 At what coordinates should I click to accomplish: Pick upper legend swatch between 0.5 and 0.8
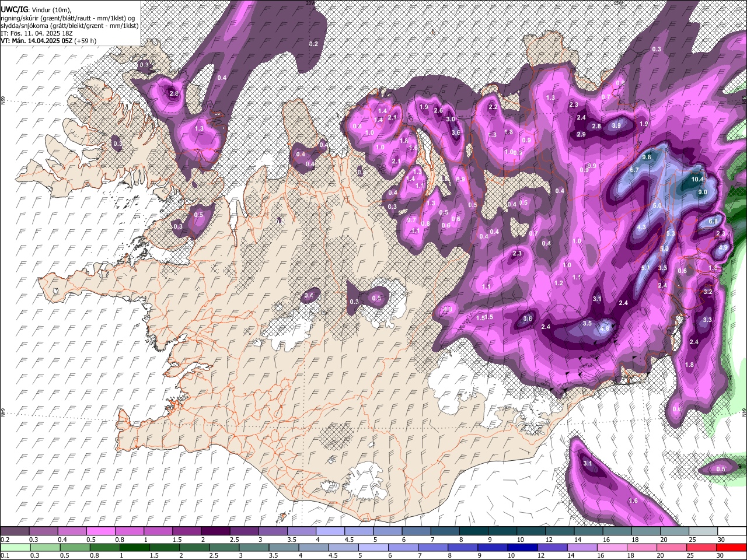pyautogui.click(x=101, y=531)
